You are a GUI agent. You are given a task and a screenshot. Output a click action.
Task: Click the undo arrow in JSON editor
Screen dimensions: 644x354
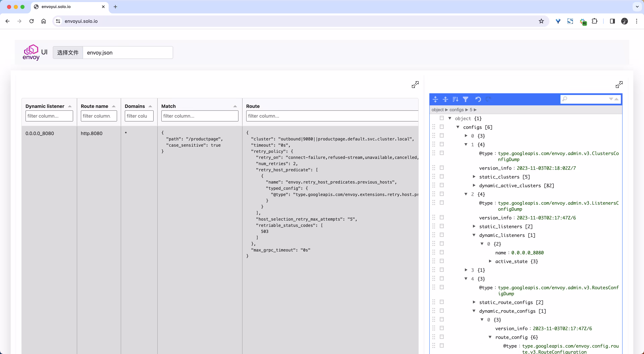[478, 99]
